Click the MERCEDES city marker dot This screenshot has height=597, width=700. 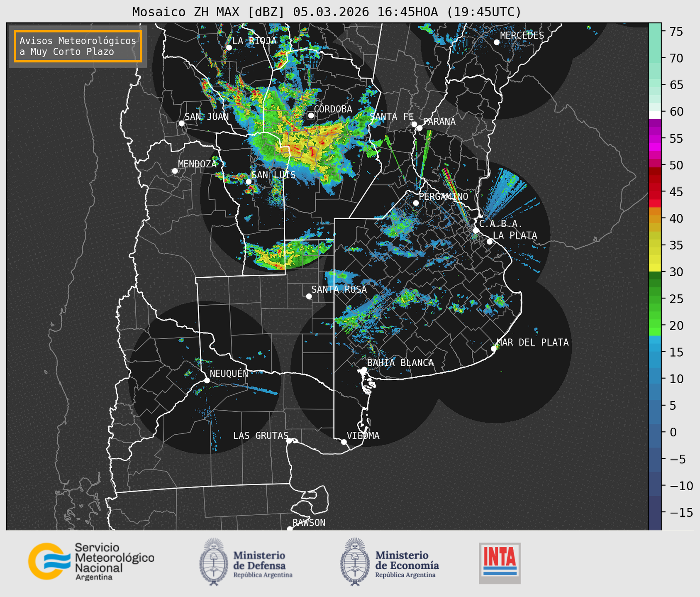click(496, 42)
